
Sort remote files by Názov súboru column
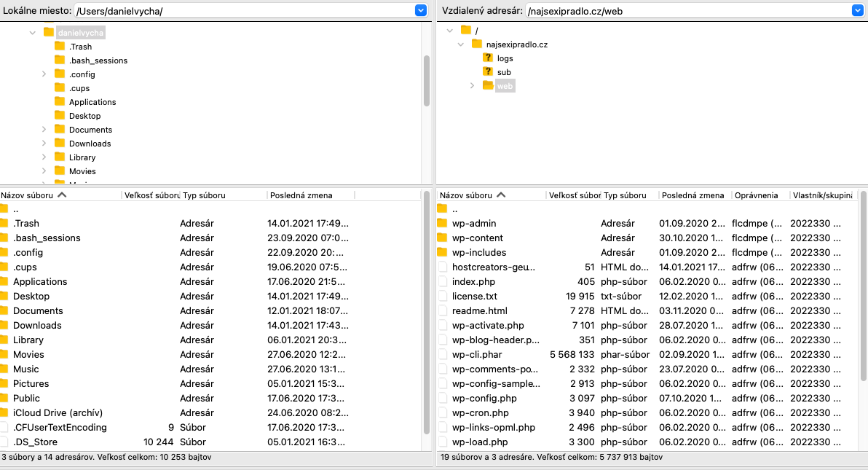point(491,195)
